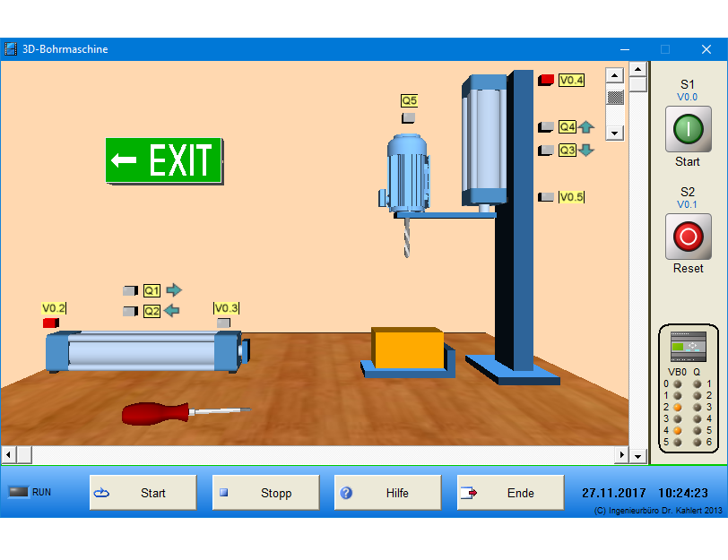Click the gray indicator beside Q1

[131, 290]
